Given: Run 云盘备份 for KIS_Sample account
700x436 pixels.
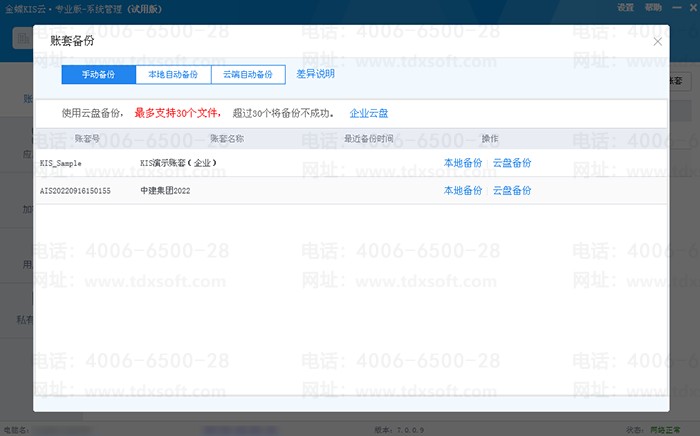Looking at the screenshot, I should (x=512, y=163).
